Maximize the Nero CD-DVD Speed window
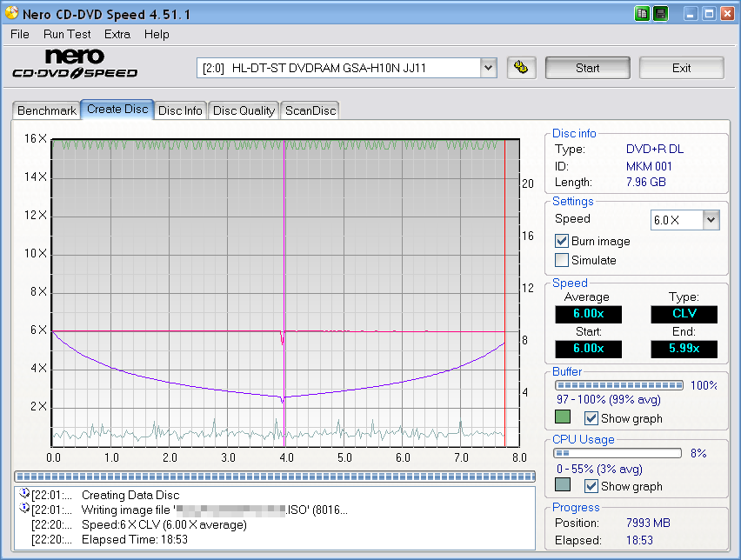The height and width of the screenshot is (560, 741). [709, 14]
